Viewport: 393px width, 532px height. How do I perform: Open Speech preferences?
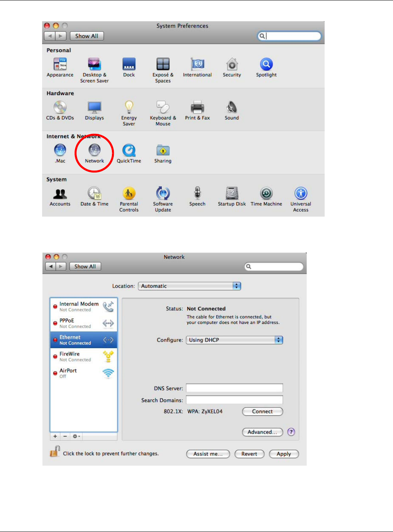tap(197, 196)
